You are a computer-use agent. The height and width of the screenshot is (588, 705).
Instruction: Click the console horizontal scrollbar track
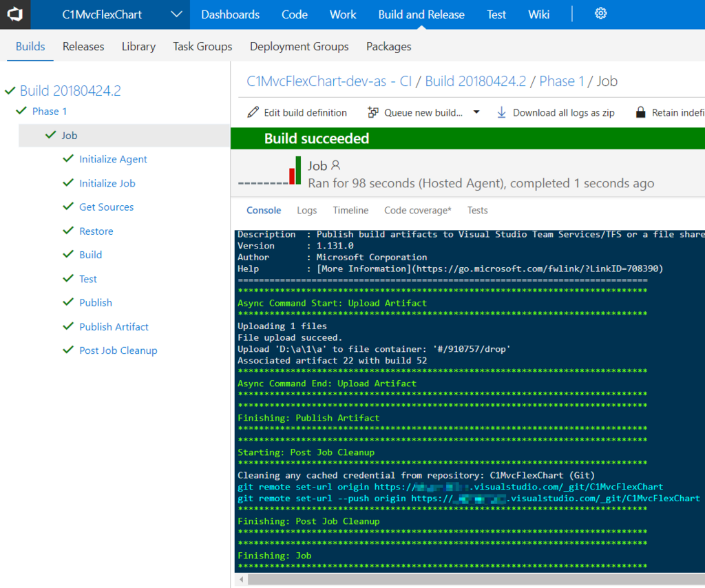(x=476, y=580)
